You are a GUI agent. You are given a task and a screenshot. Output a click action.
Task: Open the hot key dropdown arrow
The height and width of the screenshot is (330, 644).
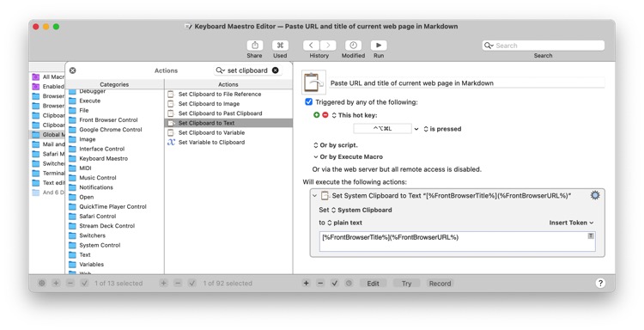(416, 129)
